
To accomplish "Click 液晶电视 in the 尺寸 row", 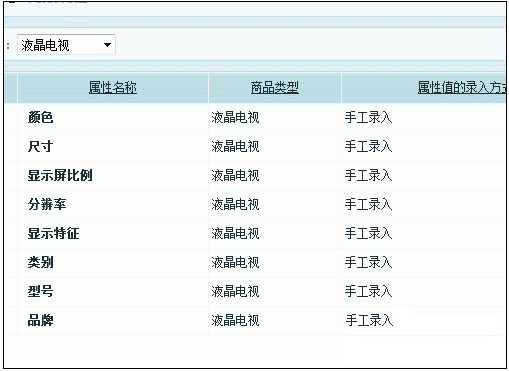I will pyautogui.click(x=235, y=146).
